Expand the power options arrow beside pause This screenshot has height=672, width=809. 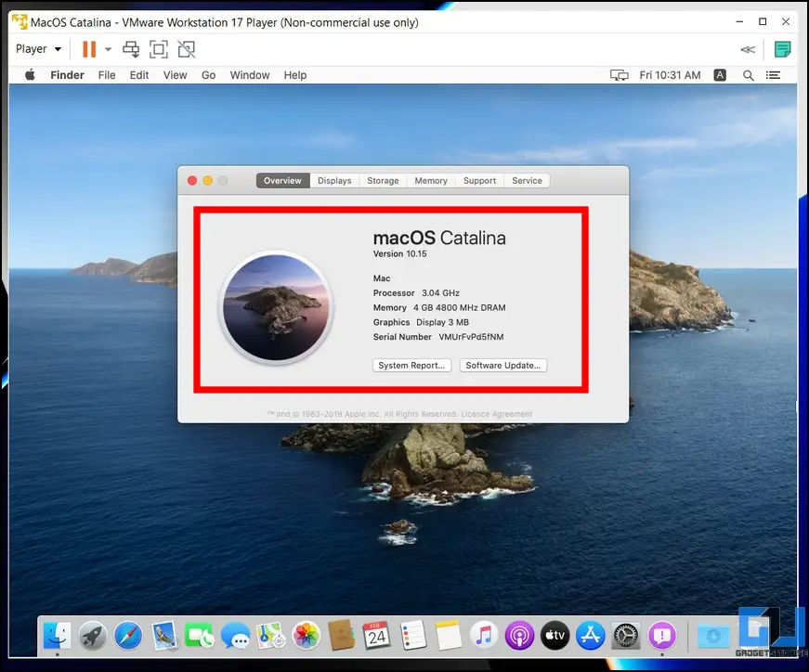point(108,49)
